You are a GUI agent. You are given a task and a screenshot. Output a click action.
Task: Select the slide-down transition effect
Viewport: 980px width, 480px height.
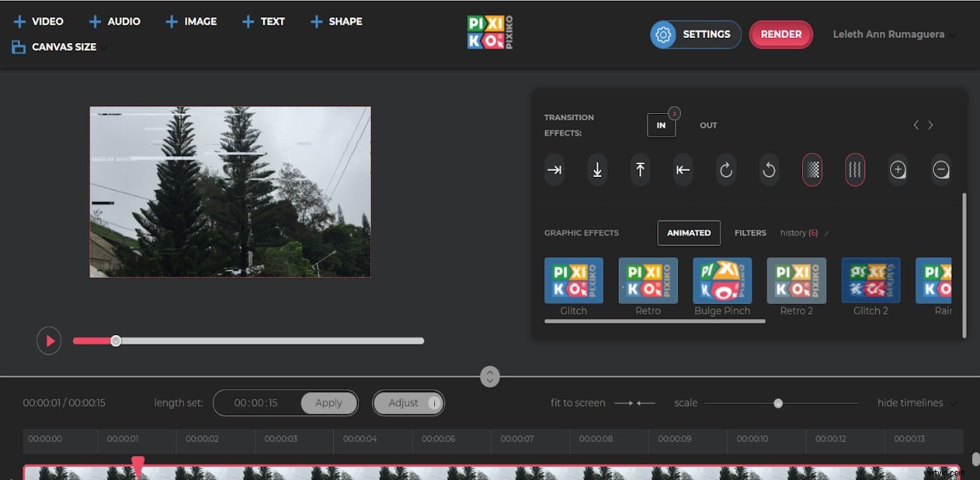(597, 169)
